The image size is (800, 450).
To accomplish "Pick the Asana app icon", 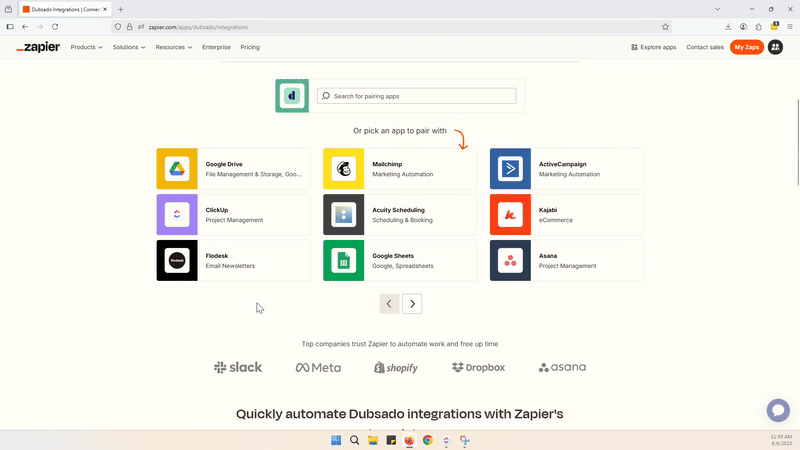I will point(510,261).
